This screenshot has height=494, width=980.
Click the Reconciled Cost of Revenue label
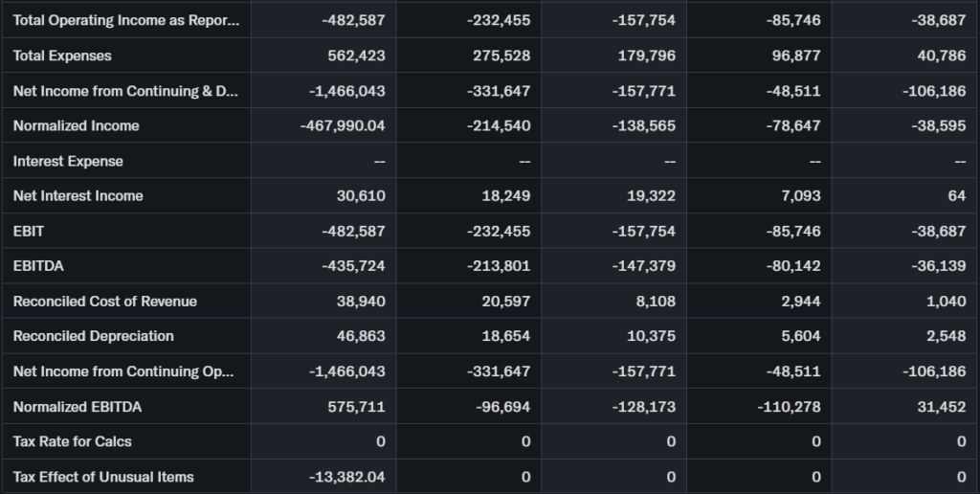pos(104,301)
